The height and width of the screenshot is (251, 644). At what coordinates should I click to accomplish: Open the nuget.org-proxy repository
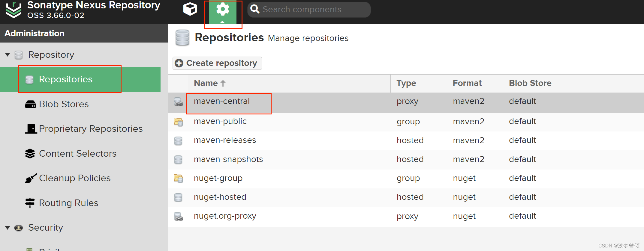pyautogui.click(x=225, y=216)
